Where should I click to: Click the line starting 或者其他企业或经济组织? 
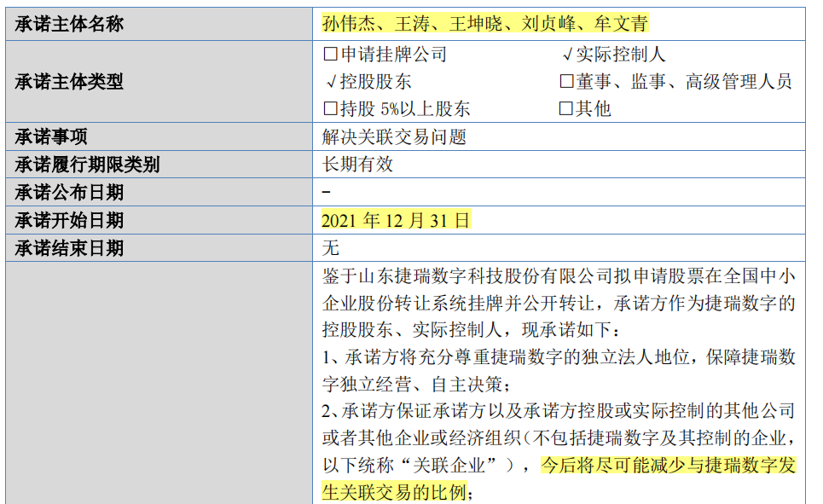coord(559,438)
